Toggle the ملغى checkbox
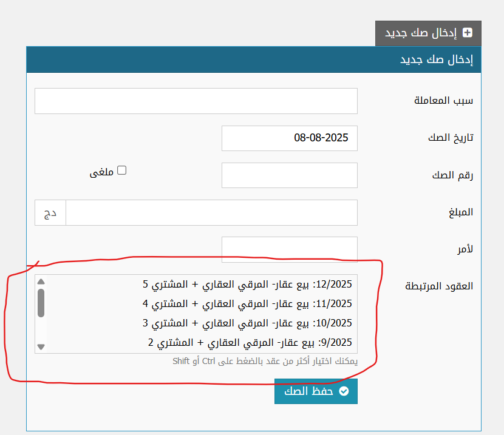 (121, 170)
